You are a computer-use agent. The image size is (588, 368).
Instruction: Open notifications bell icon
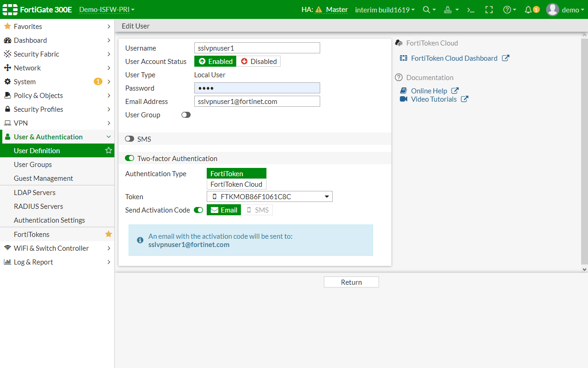(528, 10)
